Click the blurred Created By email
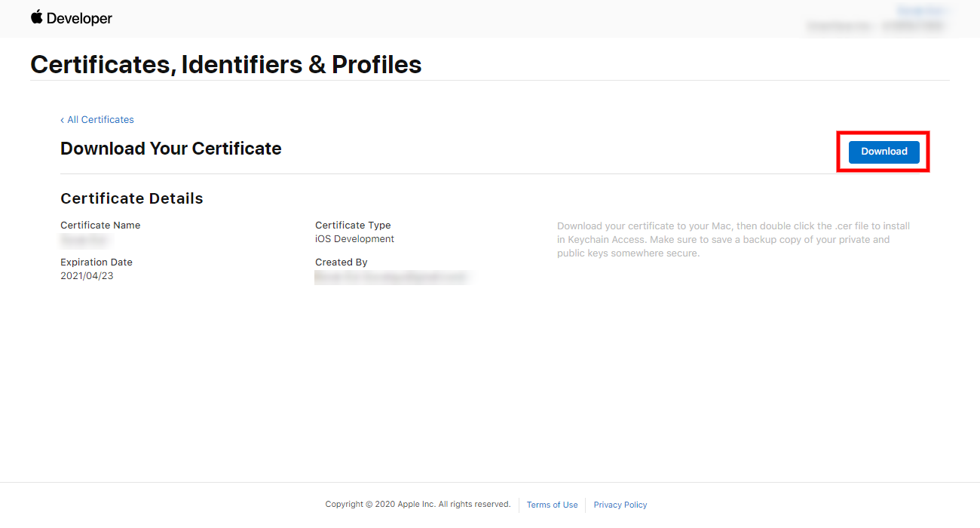This screenshot has height=528, width=980. pos(390,278)
